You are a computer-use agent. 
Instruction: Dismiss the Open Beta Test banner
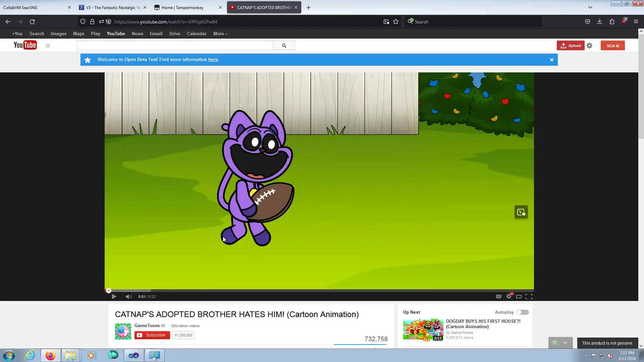click(552, 60)
